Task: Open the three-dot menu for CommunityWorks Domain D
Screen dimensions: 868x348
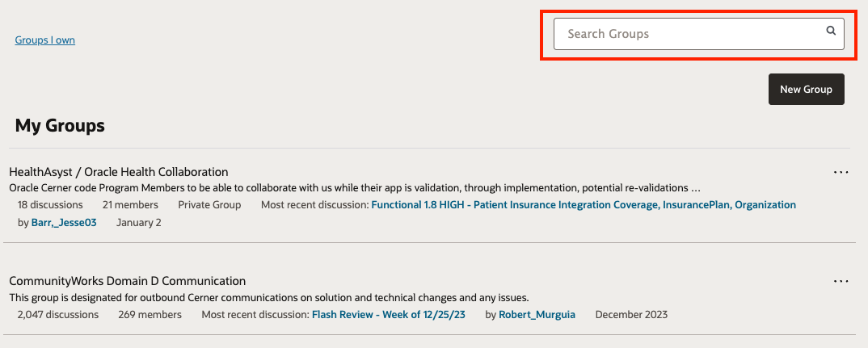Action: click(841, 282)
